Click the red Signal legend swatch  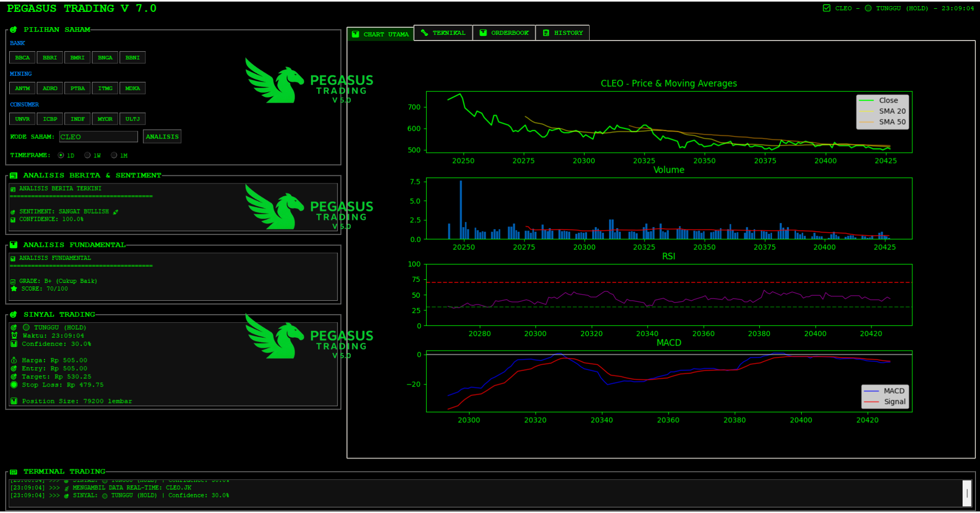click(871, 402)
